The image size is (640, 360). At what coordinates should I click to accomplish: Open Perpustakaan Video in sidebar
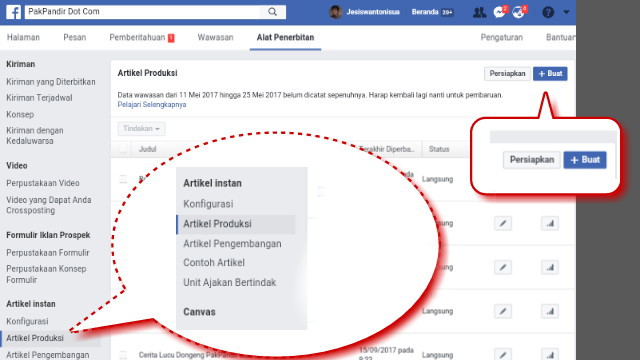(x=43, y=183)
